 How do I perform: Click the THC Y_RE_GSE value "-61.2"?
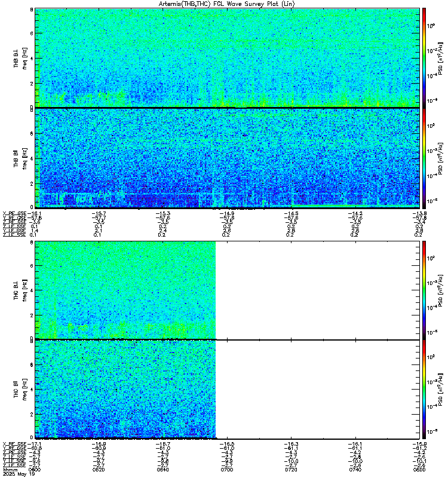click(420, 448)
